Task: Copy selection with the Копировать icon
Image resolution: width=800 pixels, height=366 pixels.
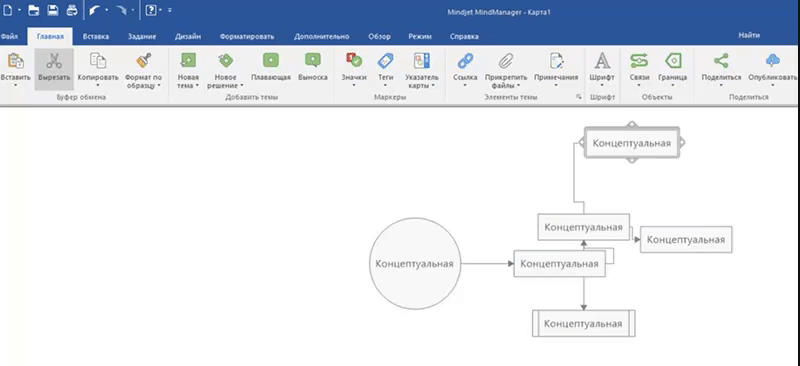Action: [98, 61]
